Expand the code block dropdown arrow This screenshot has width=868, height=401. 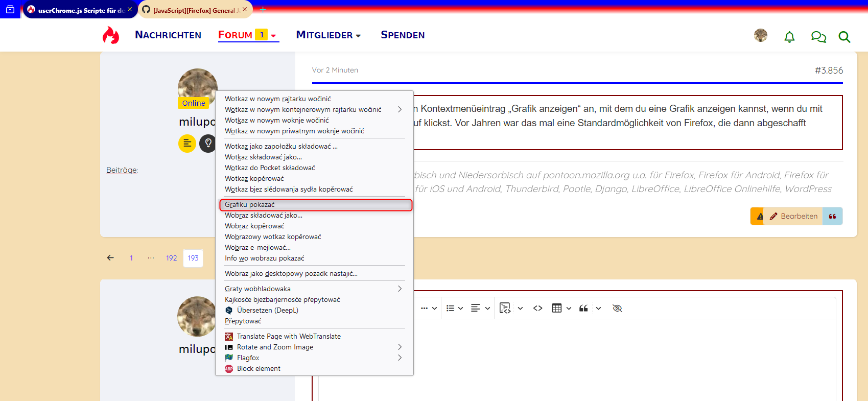pyautogui.click(x=520, y=308)
